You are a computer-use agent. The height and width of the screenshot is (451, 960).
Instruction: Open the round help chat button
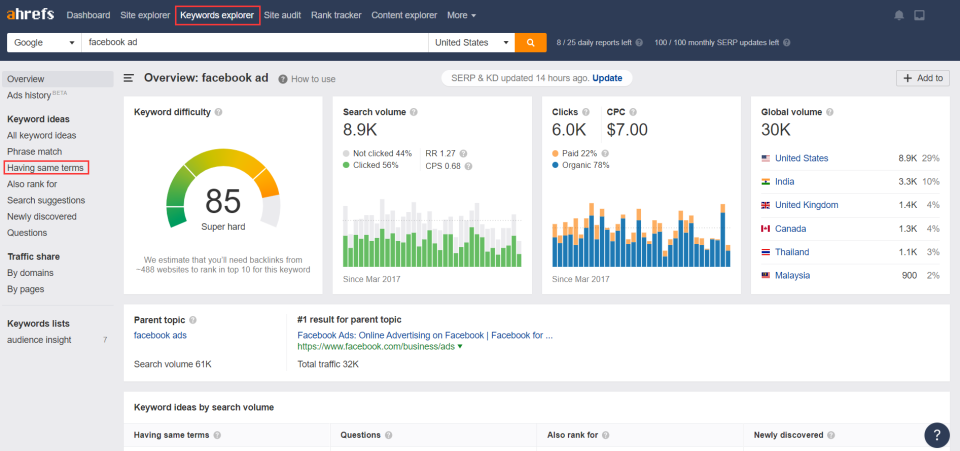937,434
